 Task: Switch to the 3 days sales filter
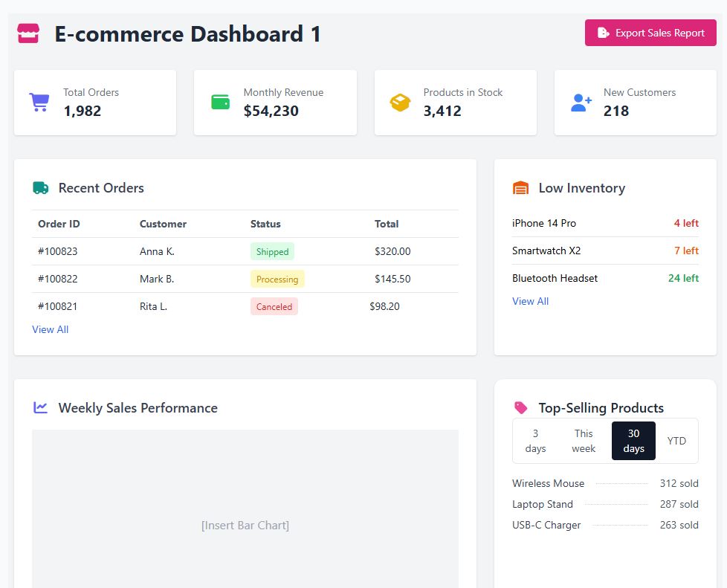pos(534,440)
